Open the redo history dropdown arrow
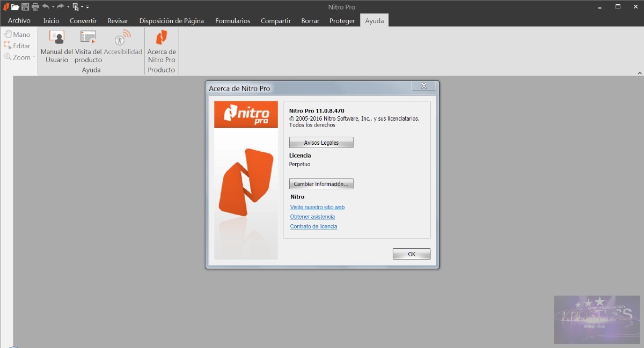Viewport: 644px width, 348px height. pos(68,7)
